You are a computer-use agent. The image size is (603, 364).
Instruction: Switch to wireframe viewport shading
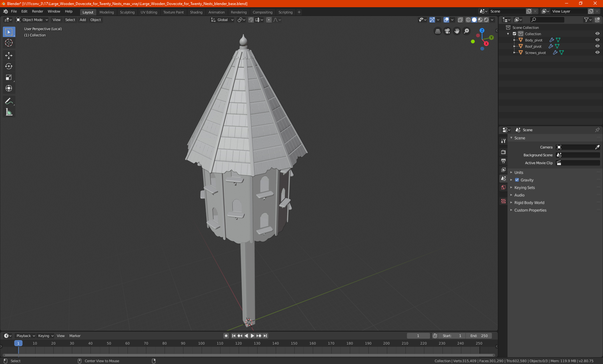(x=468, y=20)
